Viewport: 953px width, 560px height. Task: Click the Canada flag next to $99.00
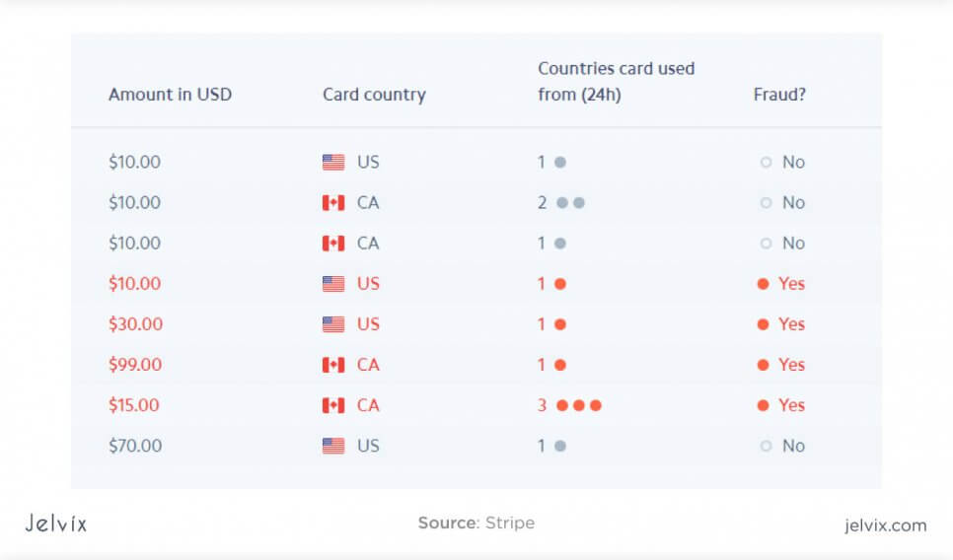click(x=333, y=365)
